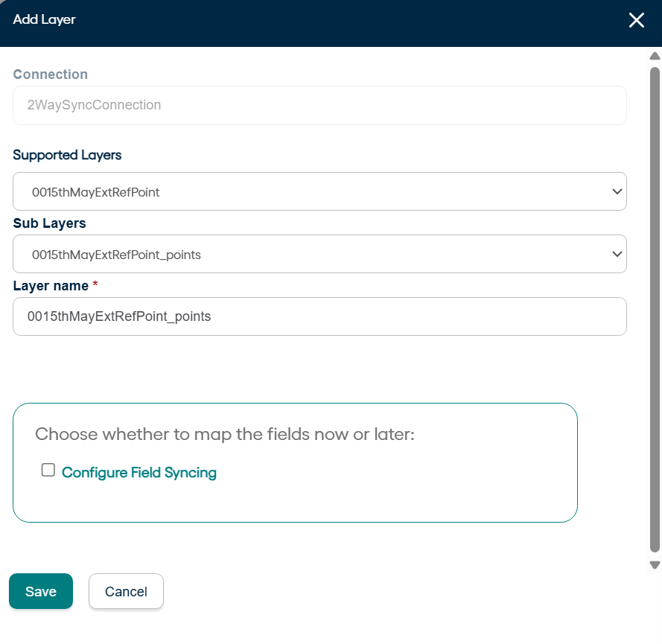Click the Layer name field label
Screen dimensions: 662x644
coord(51,286)
